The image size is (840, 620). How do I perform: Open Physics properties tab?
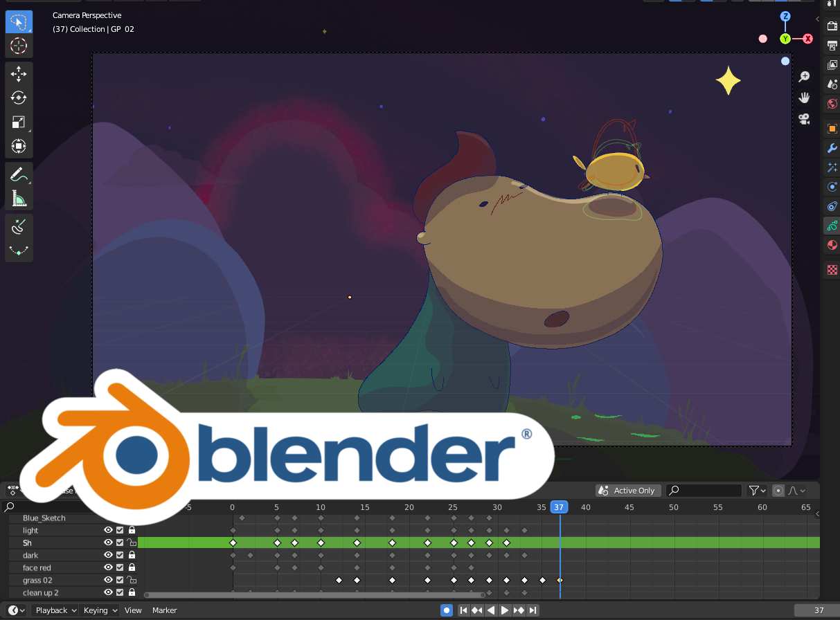point(832,187)
